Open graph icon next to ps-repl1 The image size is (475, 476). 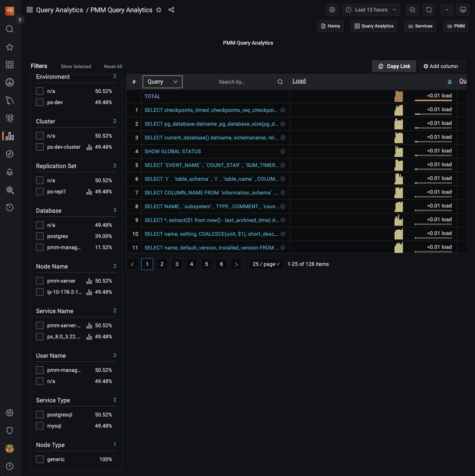[x=89, y=192]
